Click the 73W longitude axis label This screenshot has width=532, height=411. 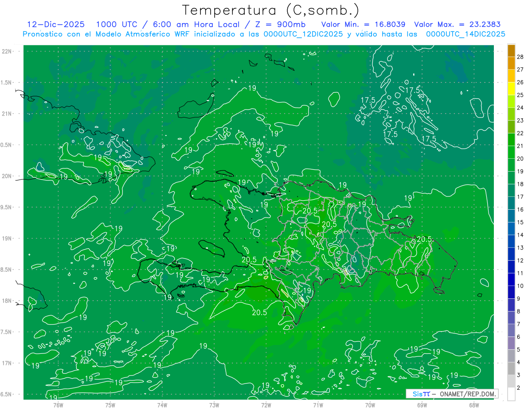pyautogui.click(x=214, y=405)
